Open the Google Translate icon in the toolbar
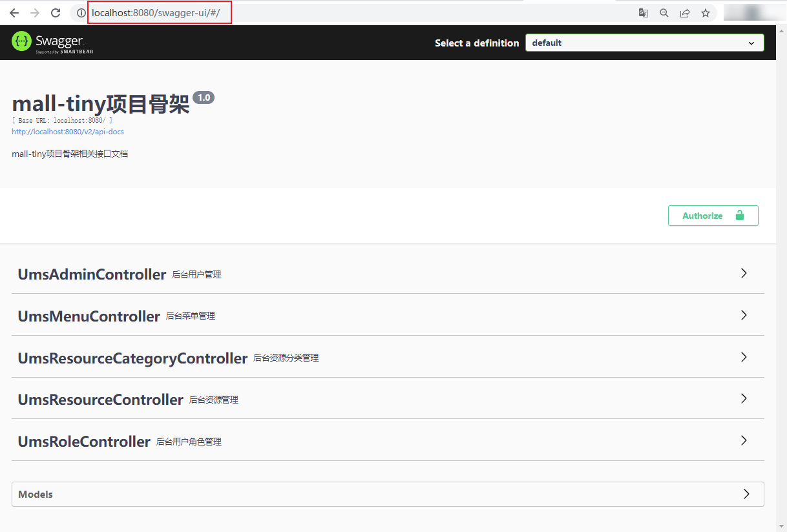The image size is (787, 532). coord(643,12)
